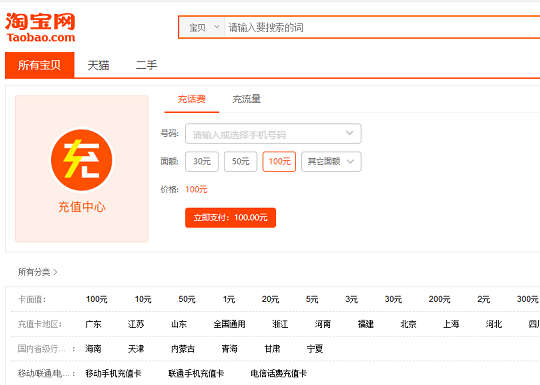The width and height of the screenshot is (540, 385).
Task: Expand the phone number dropdown arrow
Action: click(x=350, y=133)
